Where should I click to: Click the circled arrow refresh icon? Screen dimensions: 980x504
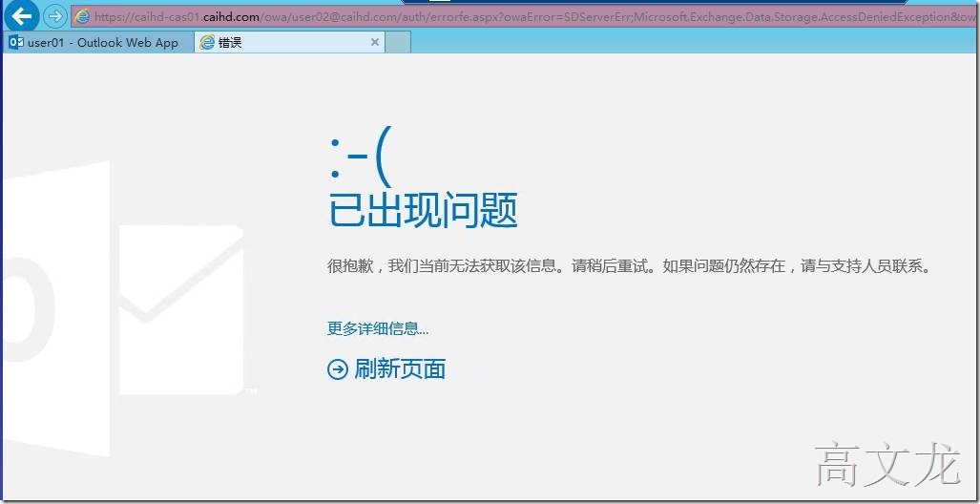point(338,369)
